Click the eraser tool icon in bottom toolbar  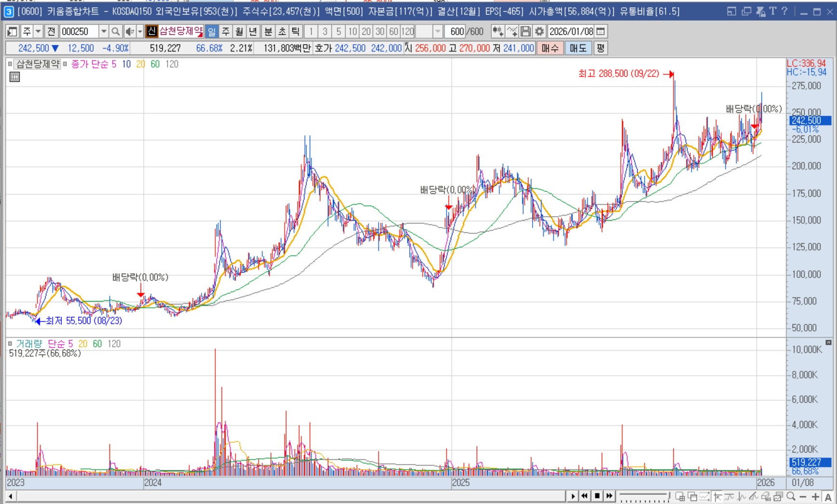(766, 496)
